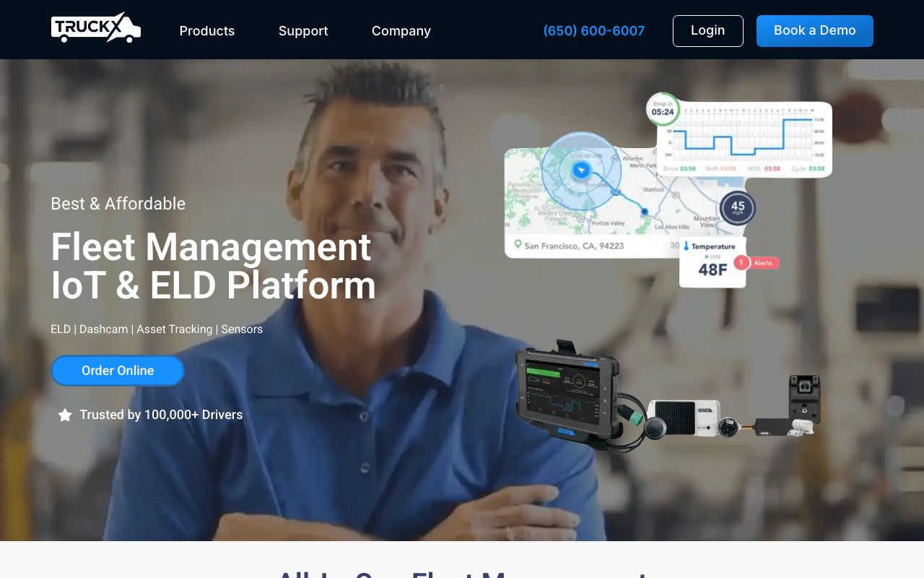The height and width of the screenshot is (578, 924).
Task: Click the Order Online button
Action: (x=118, y=371)
